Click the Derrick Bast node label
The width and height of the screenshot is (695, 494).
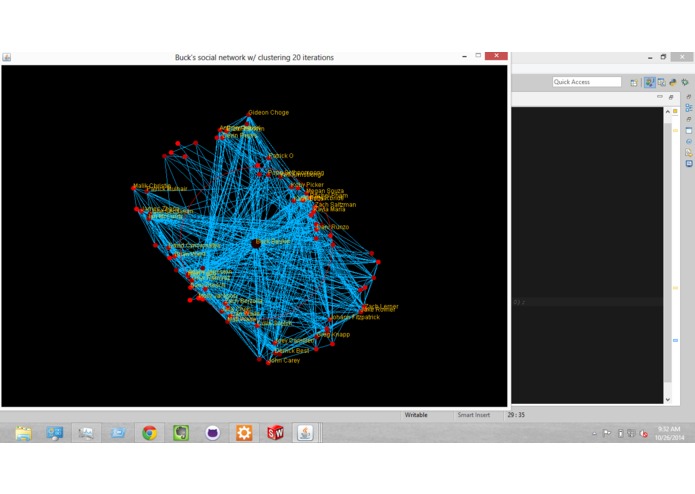[x=292, y=351]
